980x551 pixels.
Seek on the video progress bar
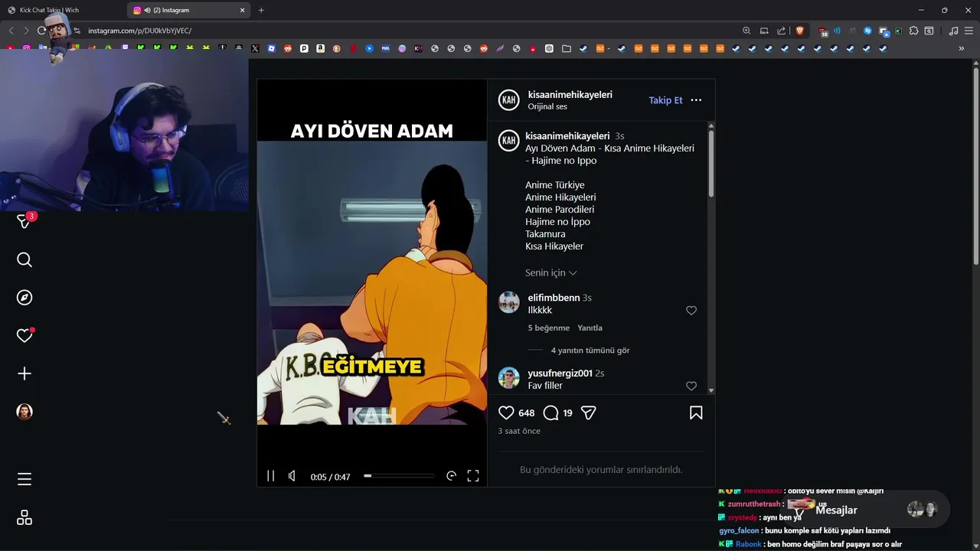pos(399,476)
